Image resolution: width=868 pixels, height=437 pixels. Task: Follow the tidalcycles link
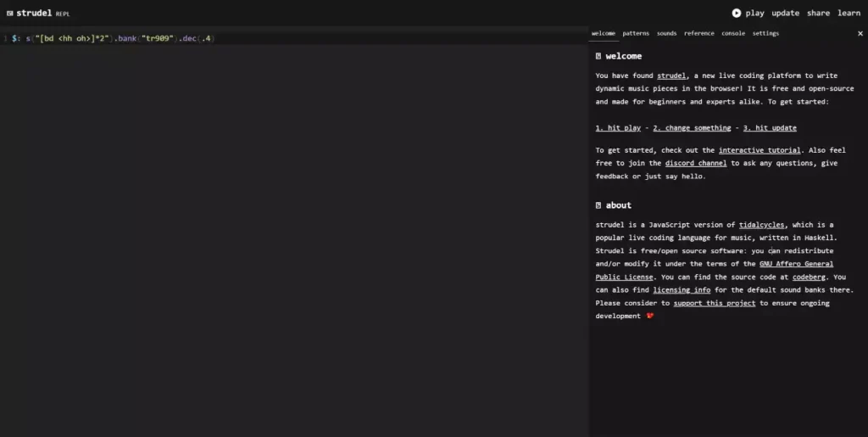pos(762,225)
